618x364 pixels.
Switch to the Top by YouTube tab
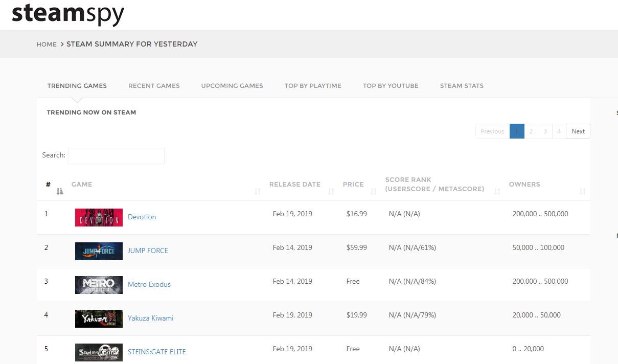(391, 86)
